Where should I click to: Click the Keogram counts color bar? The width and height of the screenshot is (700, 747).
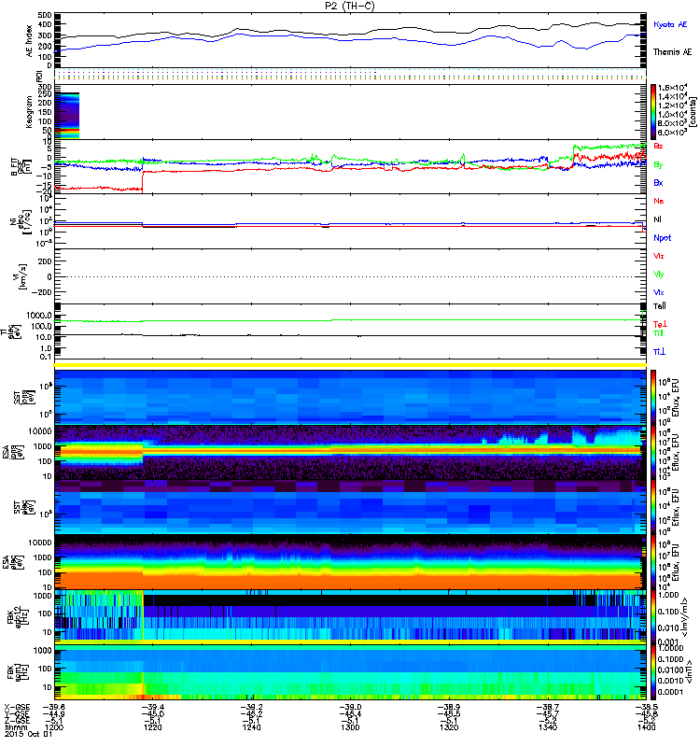point(653,112)
